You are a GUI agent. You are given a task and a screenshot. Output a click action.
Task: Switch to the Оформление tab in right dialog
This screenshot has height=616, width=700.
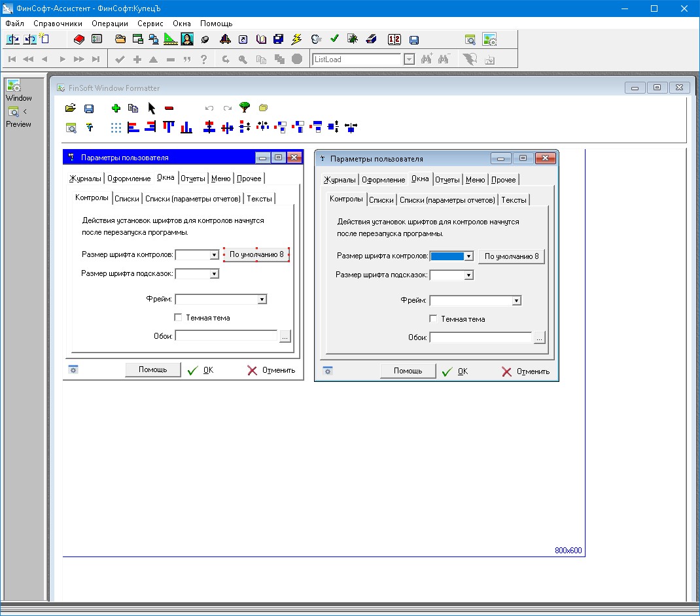point(383,180)
